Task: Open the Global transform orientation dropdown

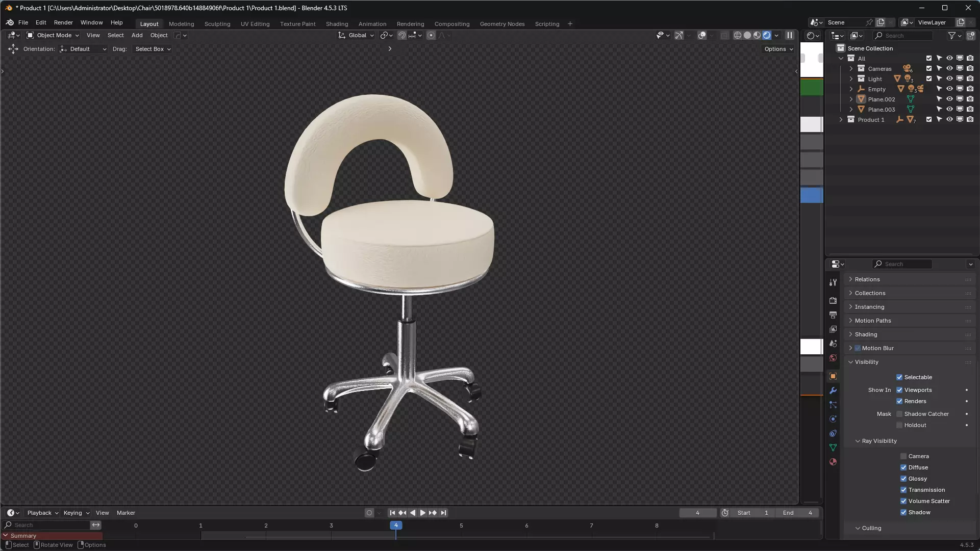Action: (x=356, y=35)
